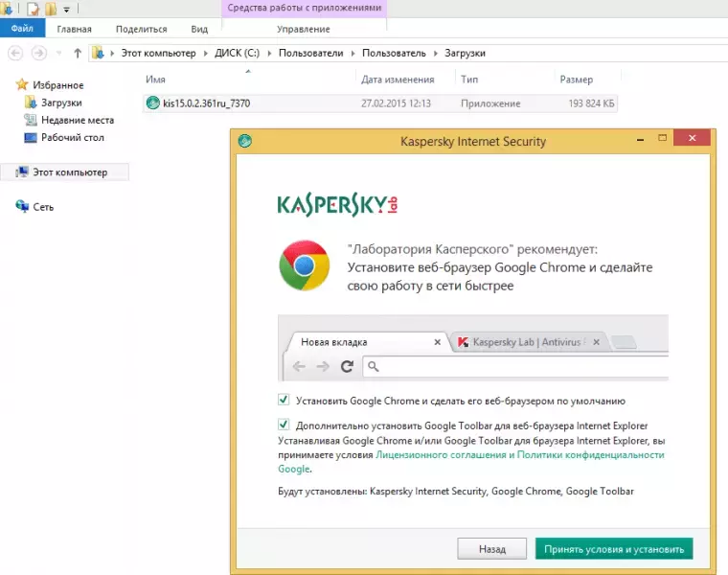
Task: Click Пользователь in the address breadcrumb
Action: pos(394,54)
